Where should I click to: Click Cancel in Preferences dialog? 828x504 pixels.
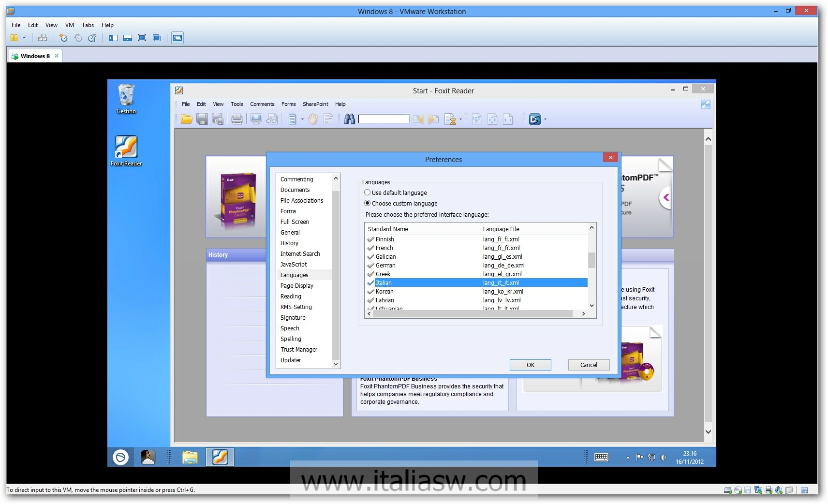tap(589, 365)
